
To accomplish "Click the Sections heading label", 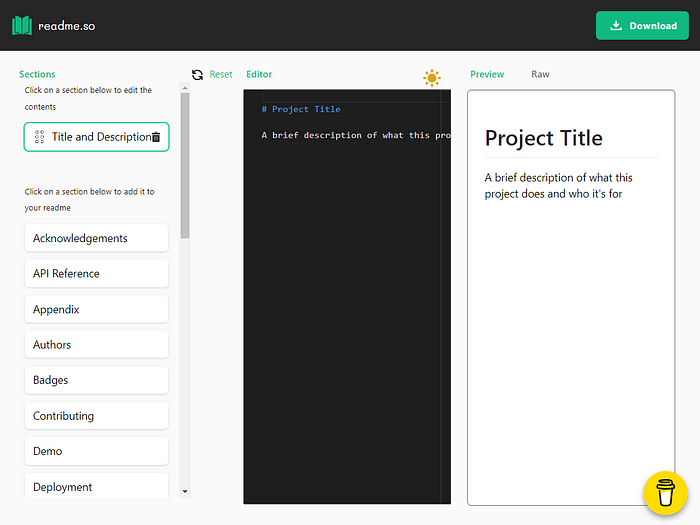I will pyautogui.click(x=37, y=74).
